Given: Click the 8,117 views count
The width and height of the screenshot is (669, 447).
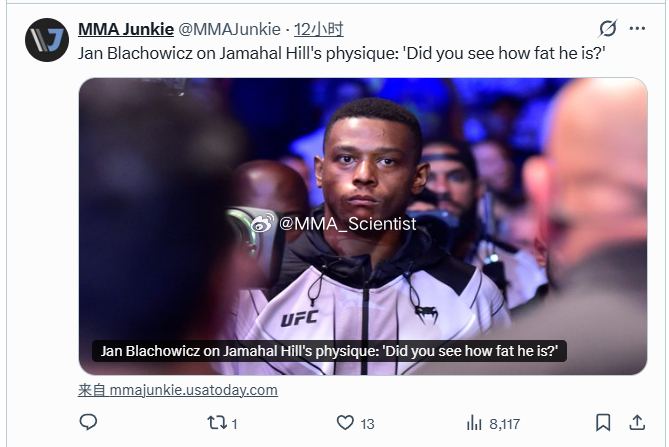Looking at the screenshot, I should pyautogui.click(x=504, y=424).
